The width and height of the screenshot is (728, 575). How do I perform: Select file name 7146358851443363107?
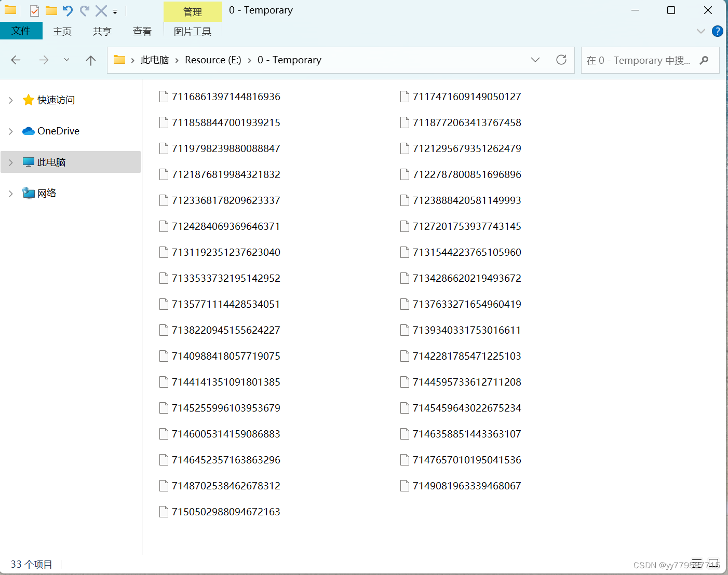467,434
